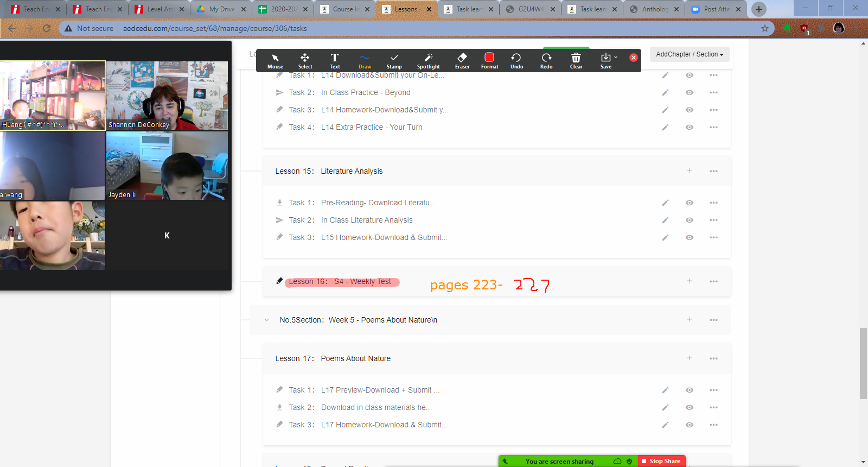Image resolution: width=868 pixels, height=467 pixels.
Task: Redo the annotation
Action: tap(546, 61)
